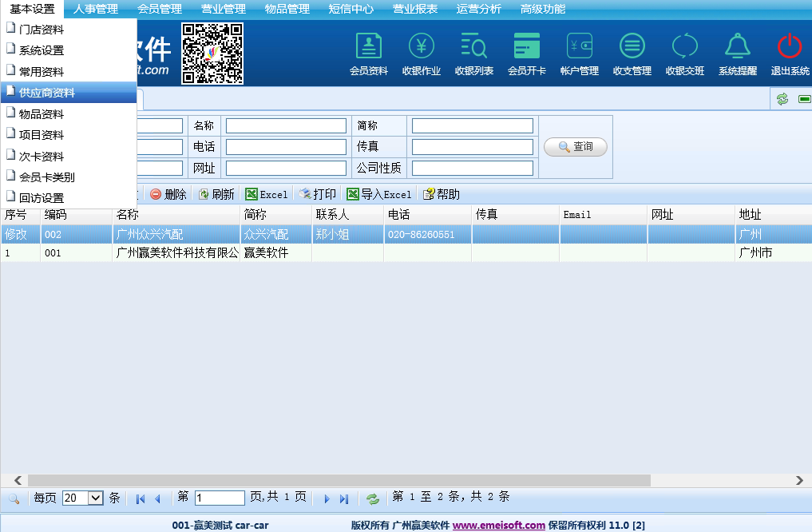
Task: Click the 会员开卡 card icon
Action: (526, 54)
